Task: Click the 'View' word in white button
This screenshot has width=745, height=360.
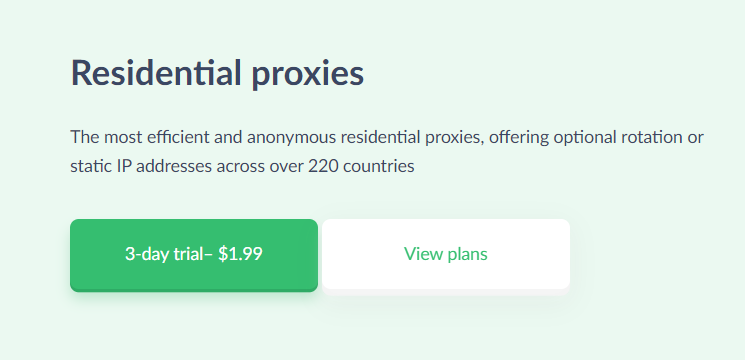Action: [x=417, y=254]
